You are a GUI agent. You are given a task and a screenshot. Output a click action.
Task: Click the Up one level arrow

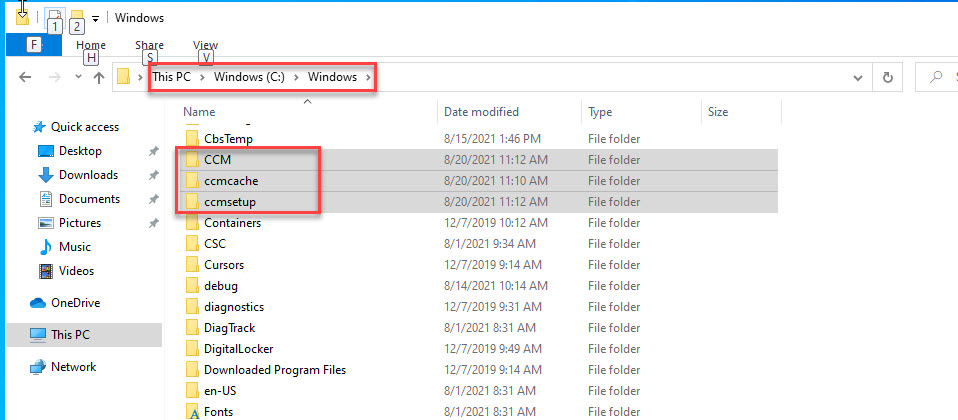point(99,78)
